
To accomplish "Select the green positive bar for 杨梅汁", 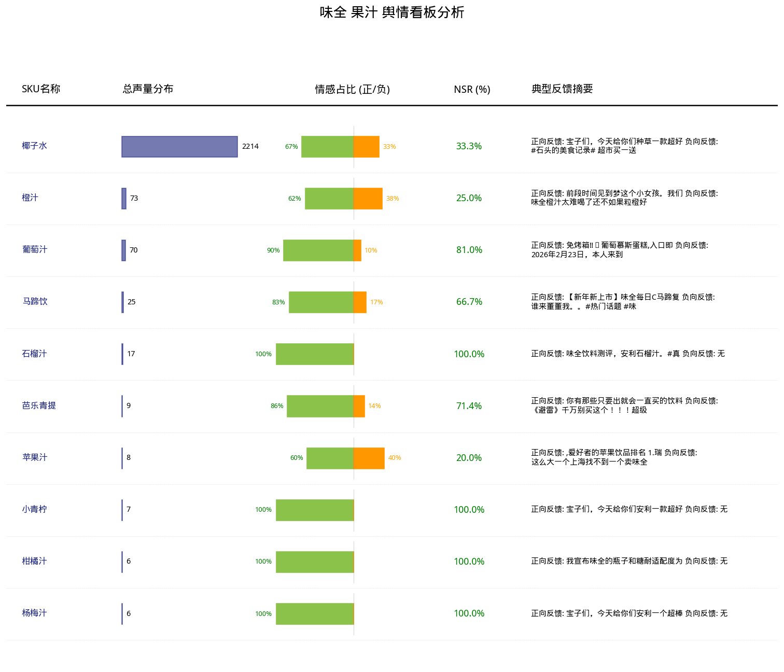I will pyautogui.click(x=315, y=614).
